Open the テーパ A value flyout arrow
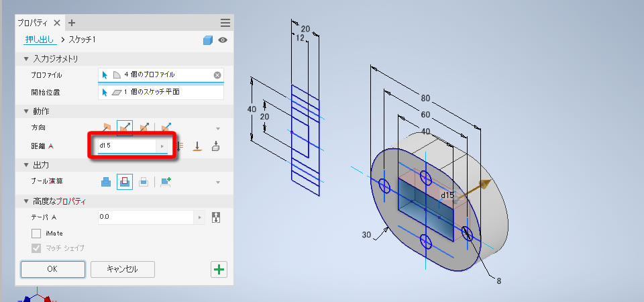The width and height of the screenshot is (644, 302). [200, 217]
